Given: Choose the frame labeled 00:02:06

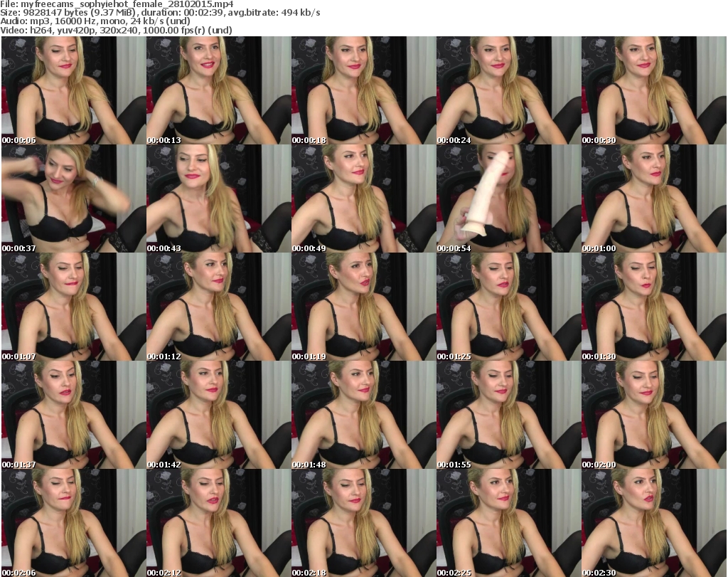Looking at the screenshot, I should (x=74, y=523).
